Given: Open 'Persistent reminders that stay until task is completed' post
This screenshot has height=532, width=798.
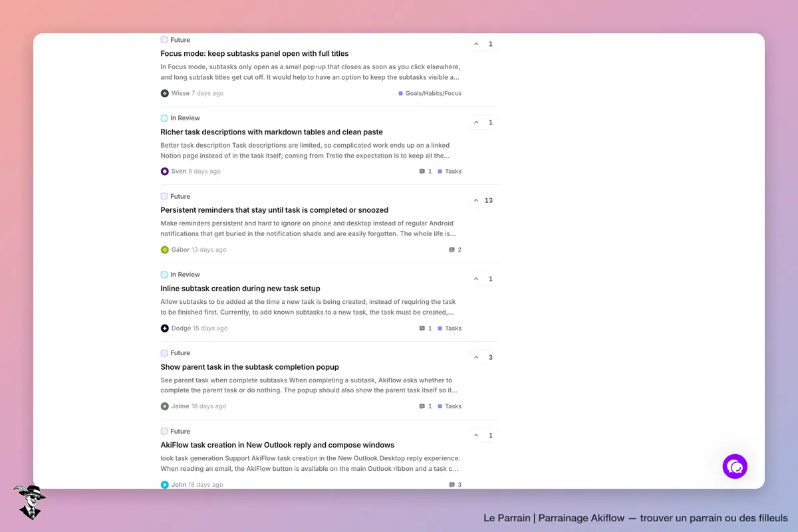Looking at the screenshot, I should [x=275, y=210].
